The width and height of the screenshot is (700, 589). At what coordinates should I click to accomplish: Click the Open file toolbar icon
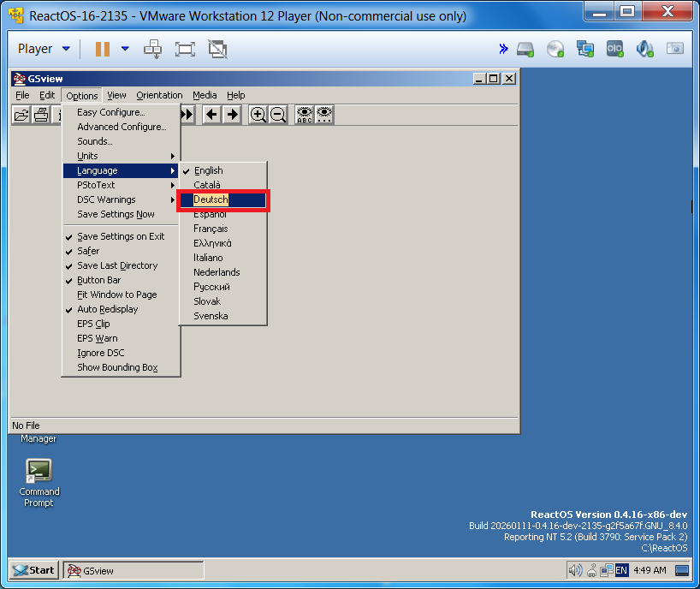pos(21,115)
